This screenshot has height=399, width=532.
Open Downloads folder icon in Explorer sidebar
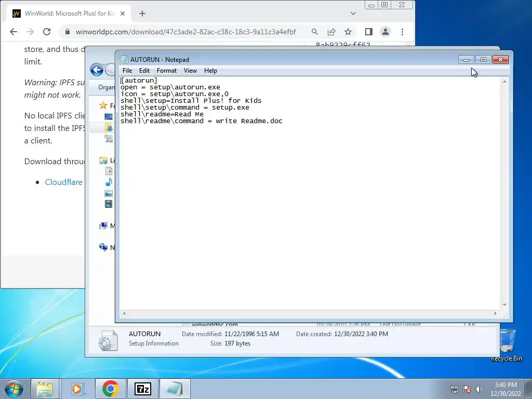click(x=109, y=128)
